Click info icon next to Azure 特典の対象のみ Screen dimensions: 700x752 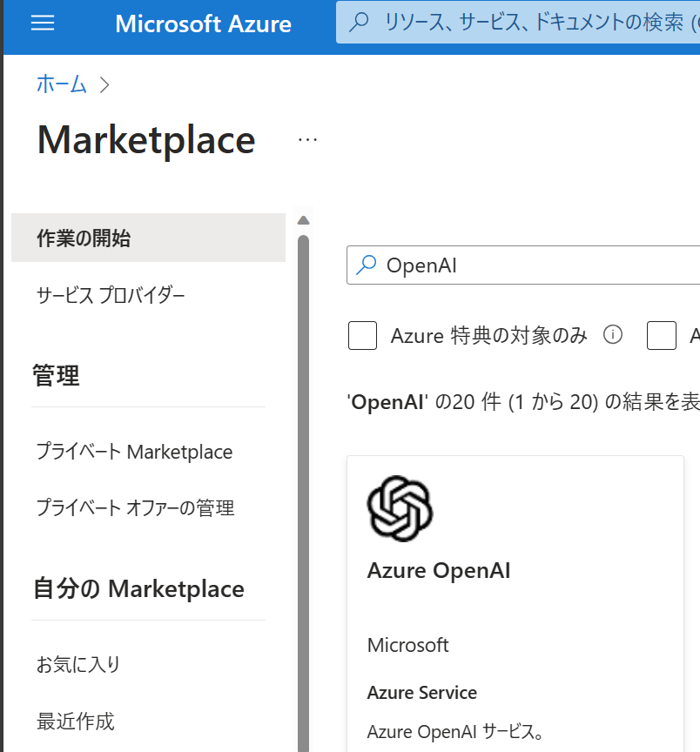(x=613, y=335)
